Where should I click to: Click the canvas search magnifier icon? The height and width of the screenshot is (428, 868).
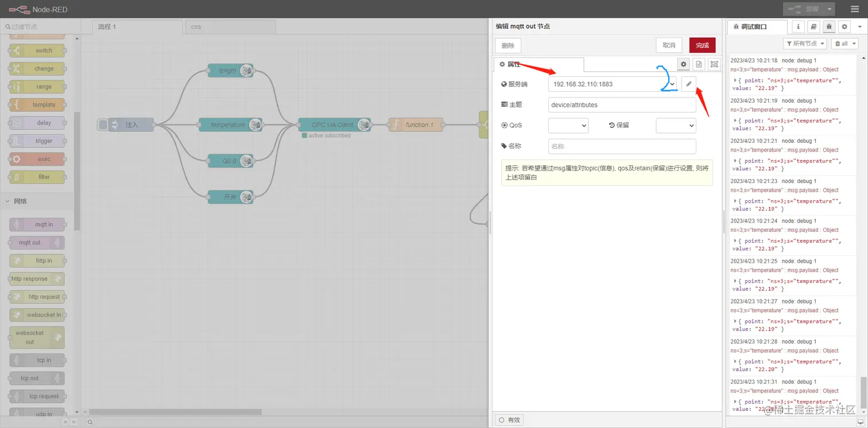click(x=90, y=422)
